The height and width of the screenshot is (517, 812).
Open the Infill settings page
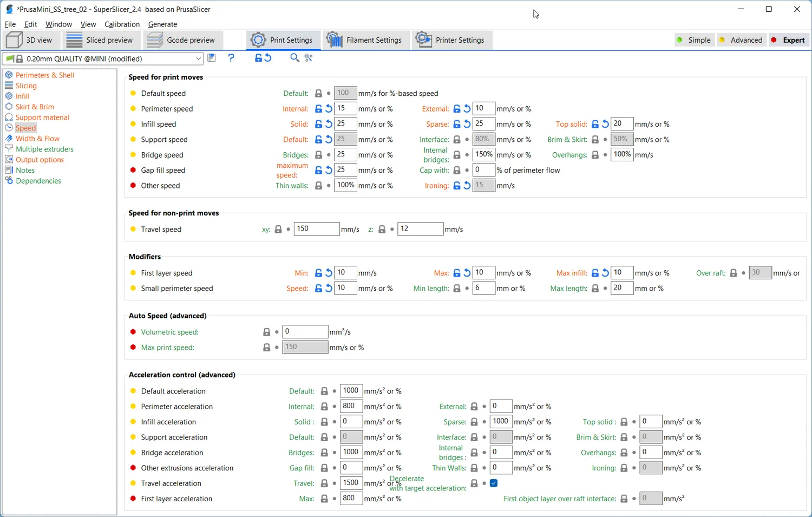(x=22, y=96)
